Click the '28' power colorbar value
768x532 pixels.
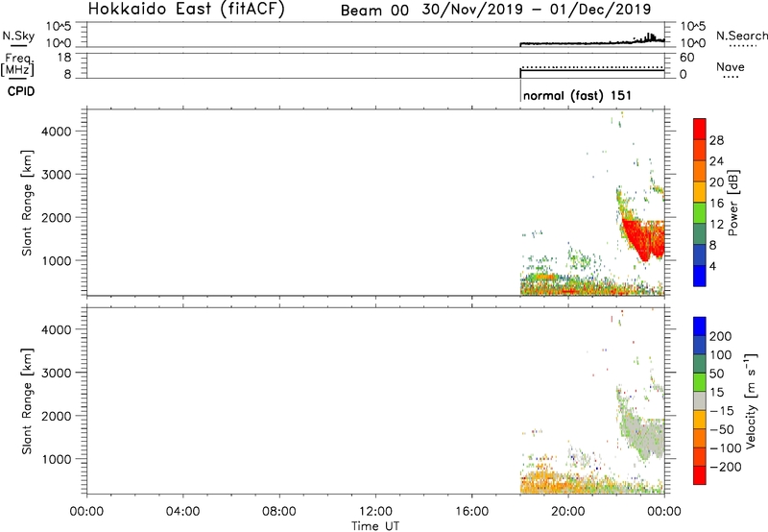tap(716, 140)
